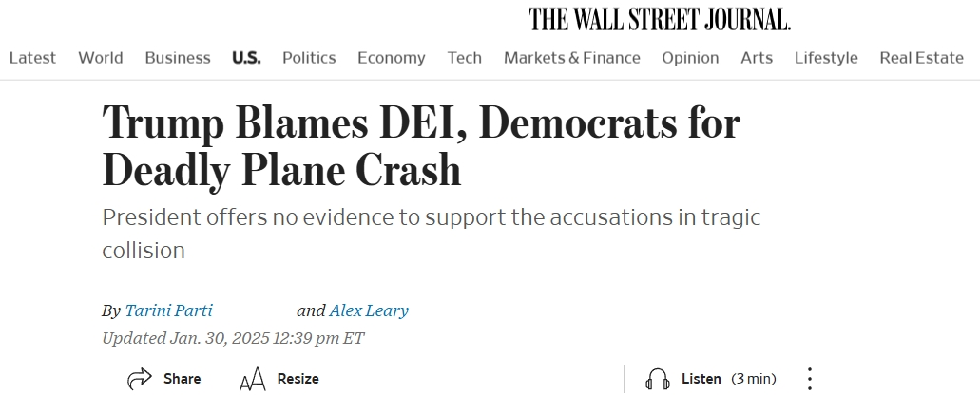Screen dimensions: 980x413
Task: Open author Tarini Parti's profile link
Action: 169,310
